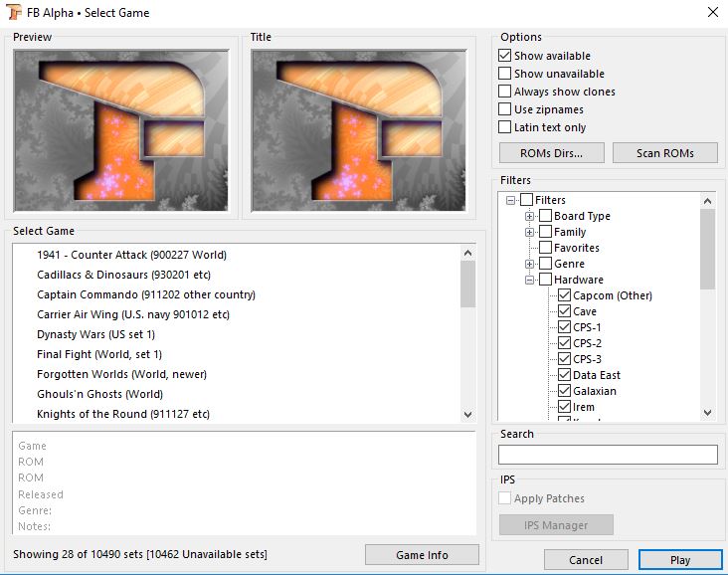Uncheck Capcom (Other) hardware filter
728x575 pixels.
coord(564,295)
